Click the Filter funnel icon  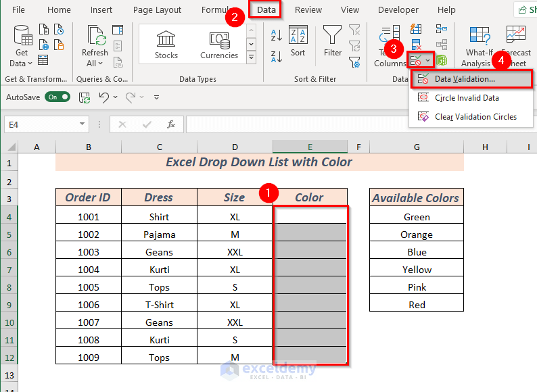point(332,35)
